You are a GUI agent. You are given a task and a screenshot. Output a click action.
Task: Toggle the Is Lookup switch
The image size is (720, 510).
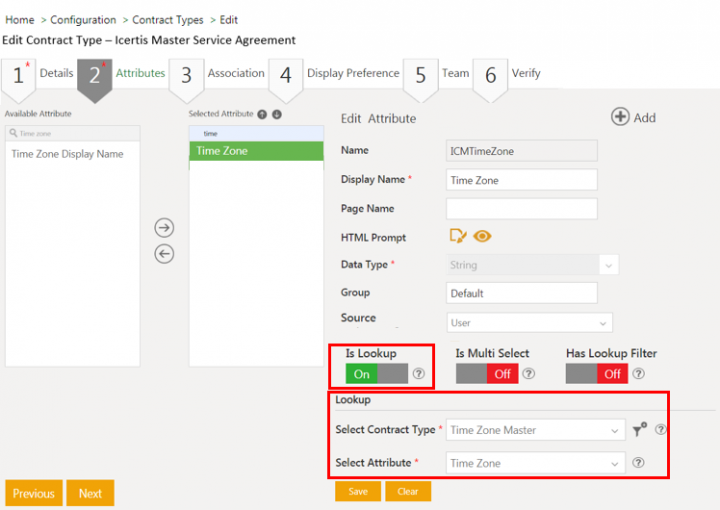click(377, 374)
